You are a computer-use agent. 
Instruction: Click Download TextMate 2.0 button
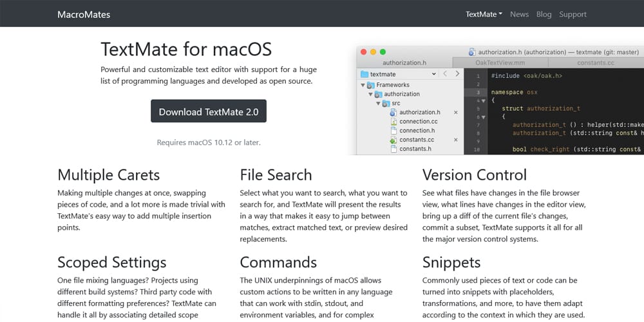[209, 111]
